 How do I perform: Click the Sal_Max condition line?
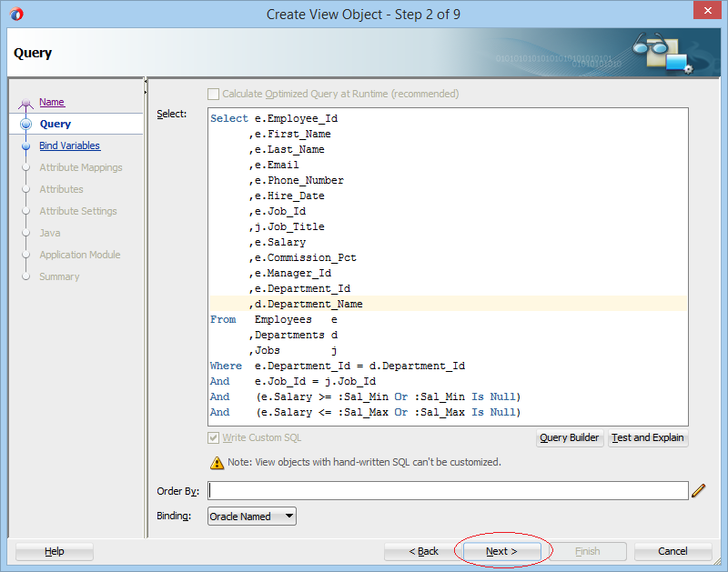[x=366, y=412]
